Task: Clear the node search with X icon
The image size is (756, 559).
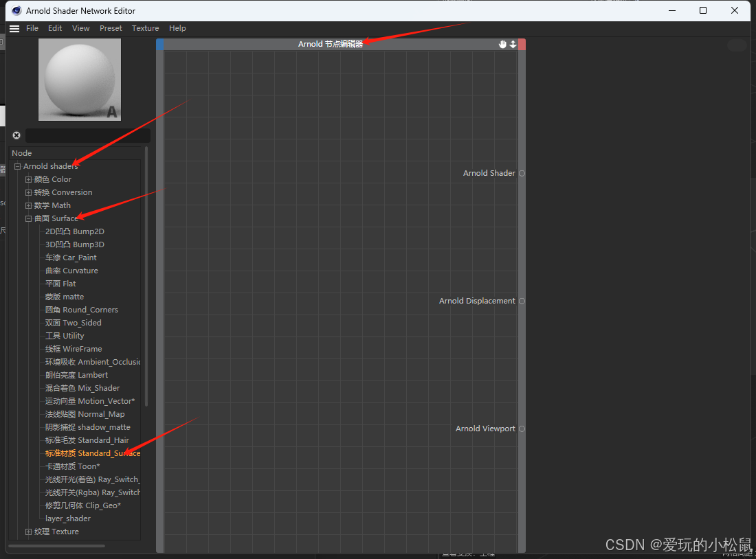Action: pyautogui.click(x=16, y=135)
